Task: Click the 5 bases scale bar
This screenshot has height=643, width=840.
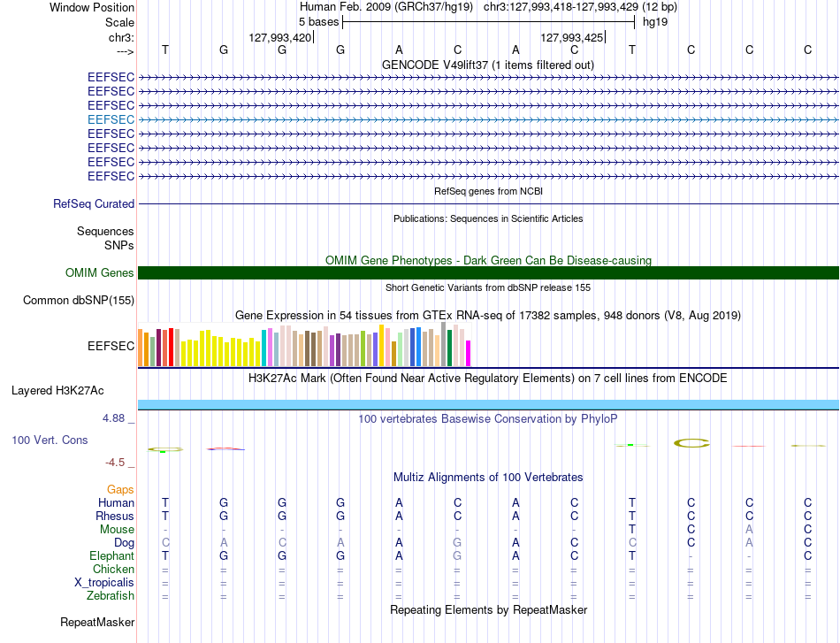Action: coord(489,22)
